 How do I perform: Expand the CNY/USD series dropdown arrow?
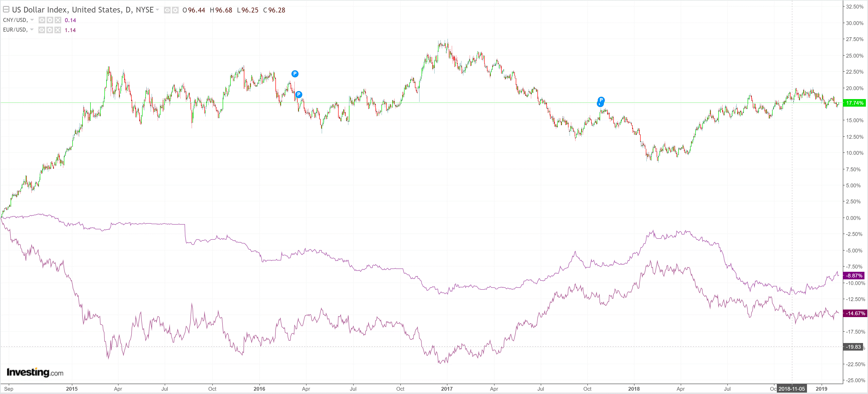pos(32,20)
